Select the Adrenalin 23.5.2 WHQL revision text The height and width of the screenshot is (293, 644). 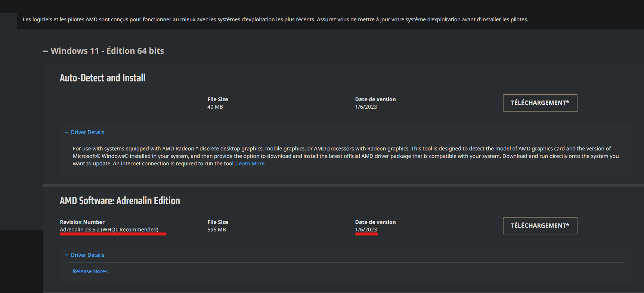click(109, 230)
